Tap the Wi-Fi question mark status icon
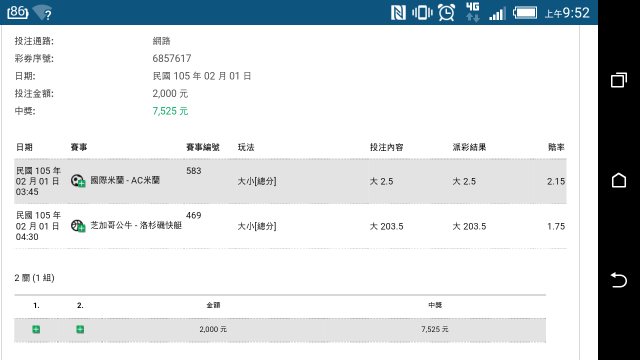Image resolution: width=640 pixels, height=360 pixels. pyautogui.click(x=42, y=13)
